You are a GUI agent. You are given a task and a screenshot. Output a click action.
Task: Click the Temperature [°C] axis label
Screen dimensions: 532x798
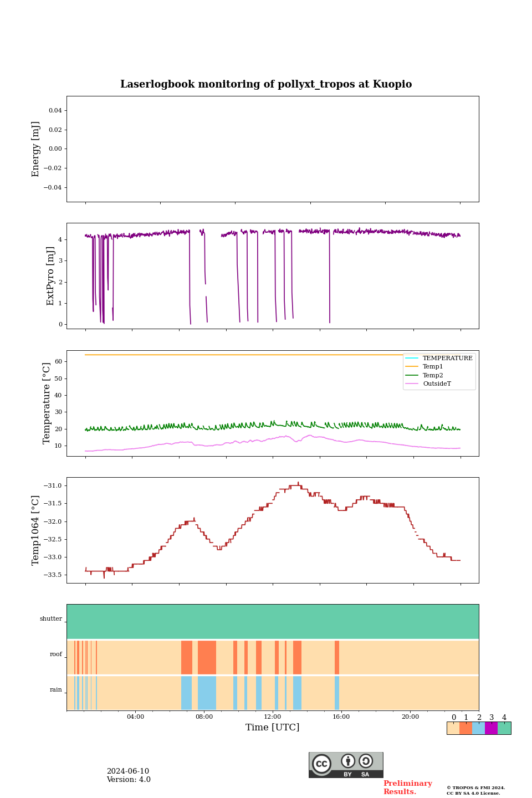tap(47, 403)
